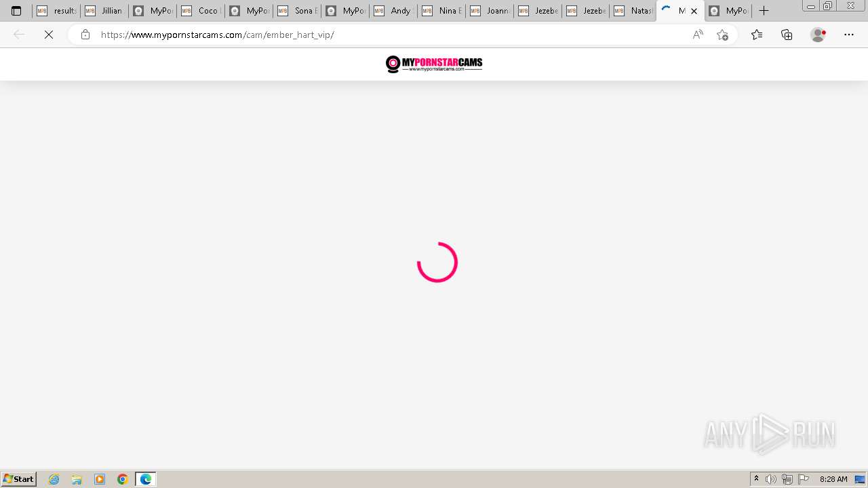Open the tab actions menu icon

coord(16,11)
